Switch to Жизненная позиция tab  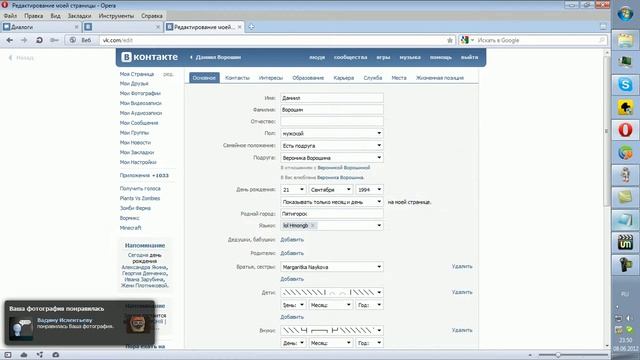(440, 78)
